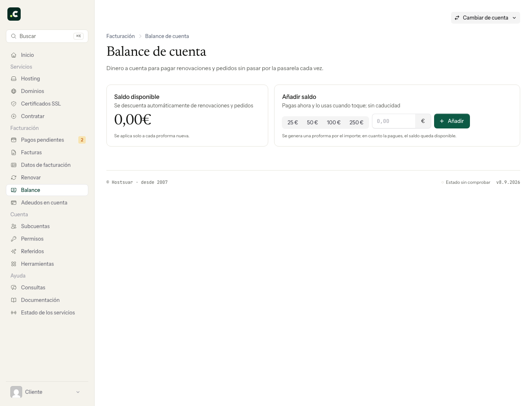Click the Documentación book icon

point(14,300)
